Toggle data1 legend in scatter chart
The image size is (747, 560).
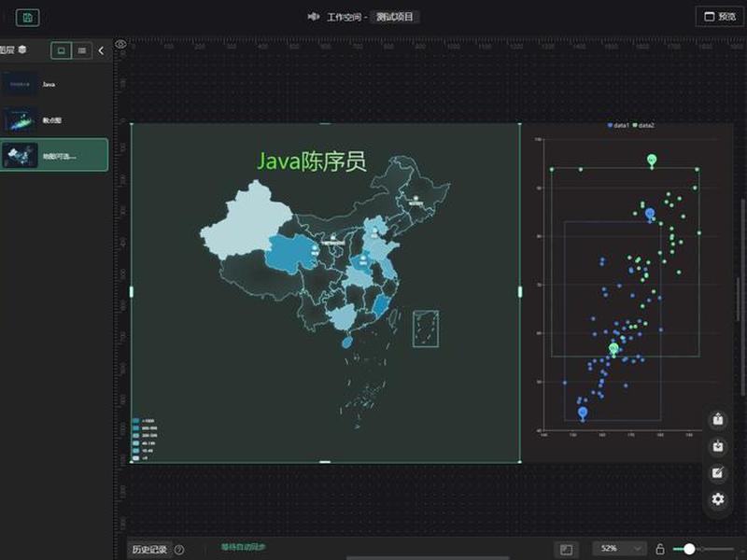pyautogui.click(x=618, y=125)
